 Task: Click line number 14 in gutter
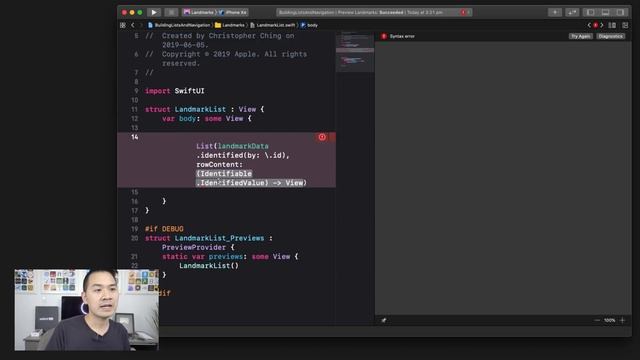(x=135, y=137)
